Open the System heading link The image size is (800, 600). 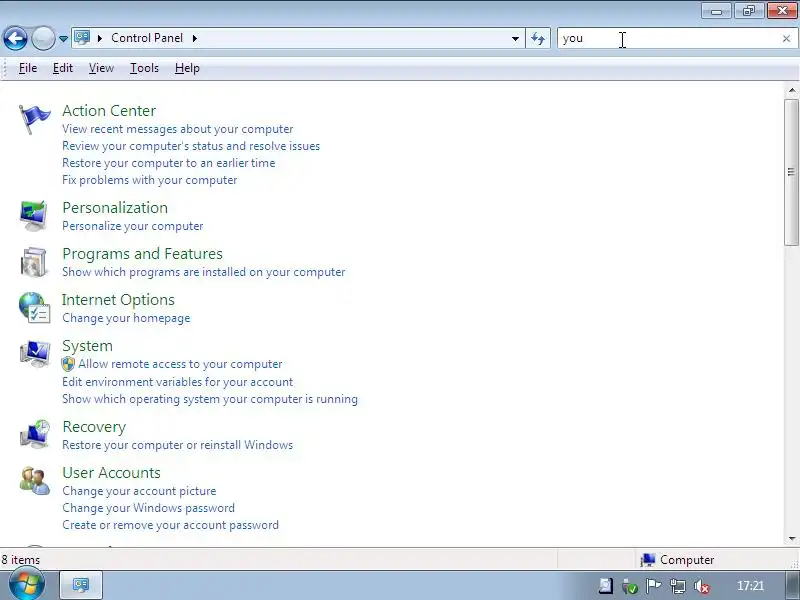pos(87,345)
